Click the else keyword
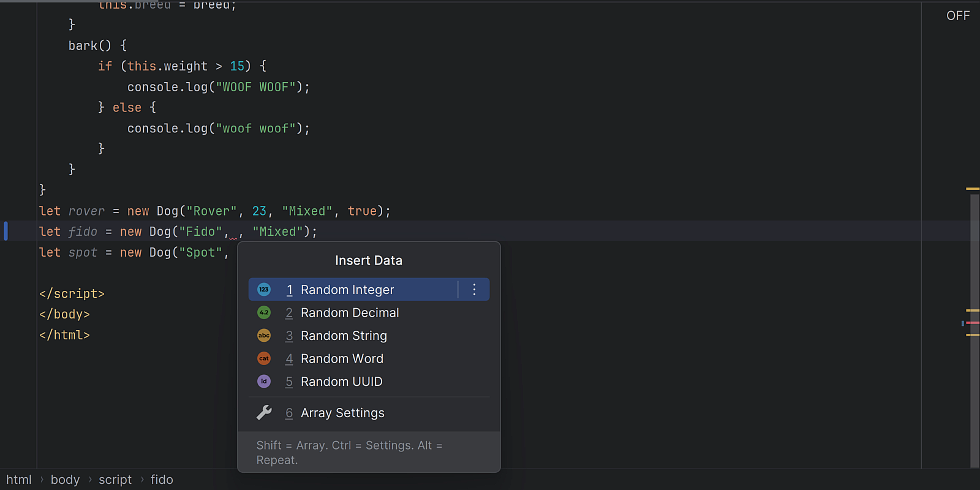This screenshot has height=490, width=980. [x=127, y=108]
